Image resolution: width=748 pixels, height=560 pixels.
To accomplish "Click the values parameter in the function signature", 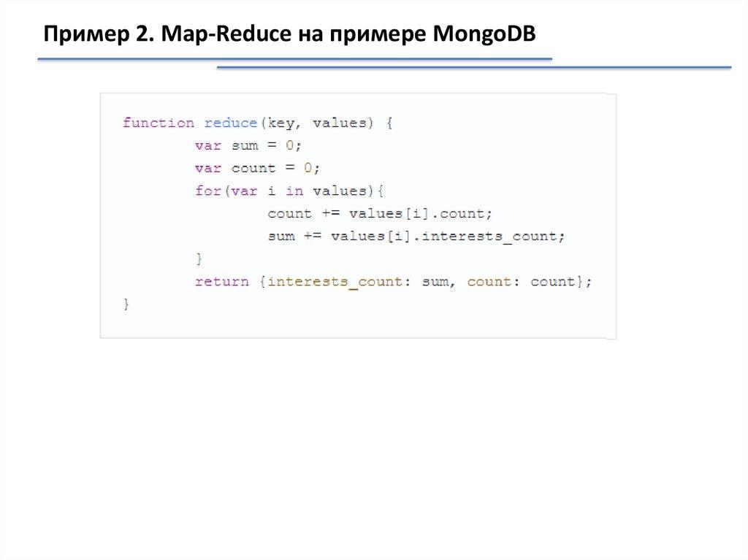I will [x=339, y=123].
